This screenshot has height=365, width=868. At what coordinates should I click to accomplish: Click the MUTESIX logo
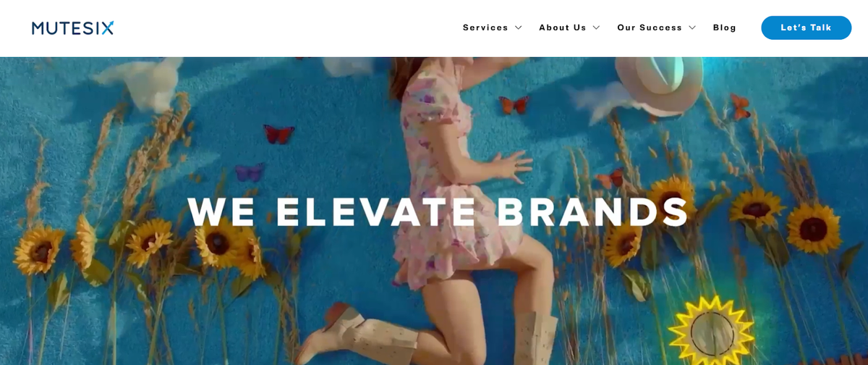(x=72, y=28)
